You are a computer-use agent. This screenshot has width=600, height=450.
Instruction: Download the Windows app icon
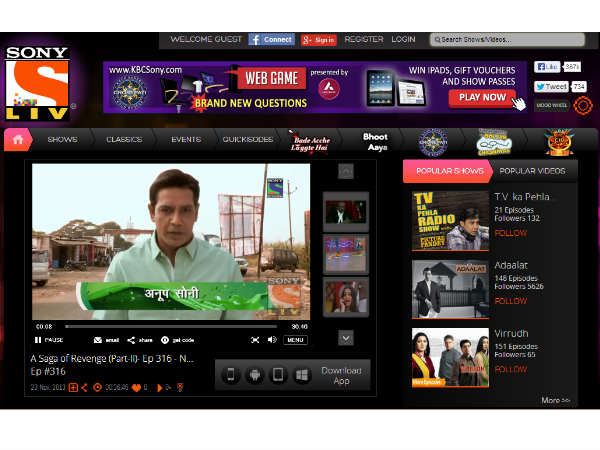302,375
